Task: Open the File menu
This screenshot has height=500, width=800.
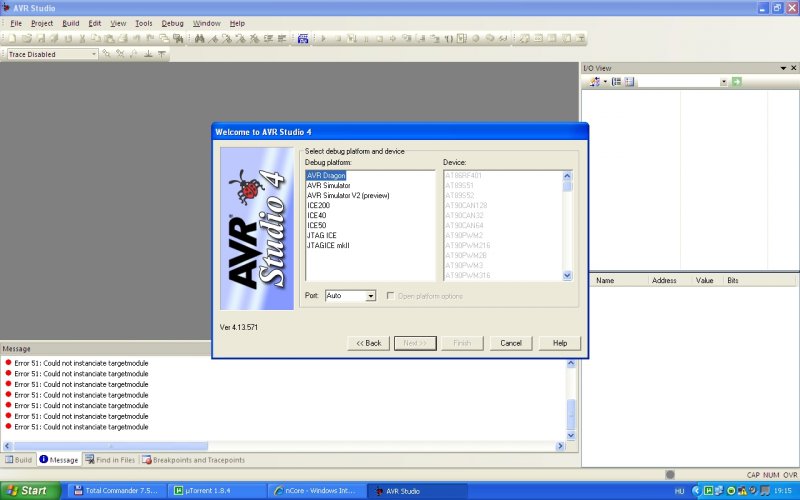Action: [16, 23]
